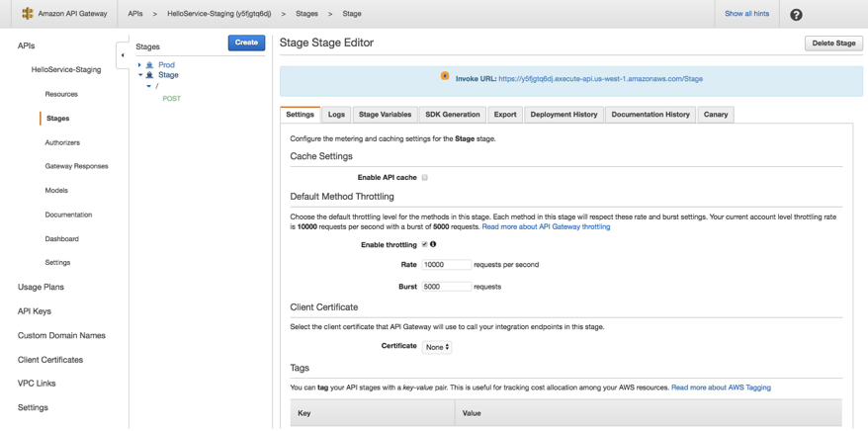Collapse the side panel with arrow handle
Viewport: 868px width, 431px height.
pos(123,55)
